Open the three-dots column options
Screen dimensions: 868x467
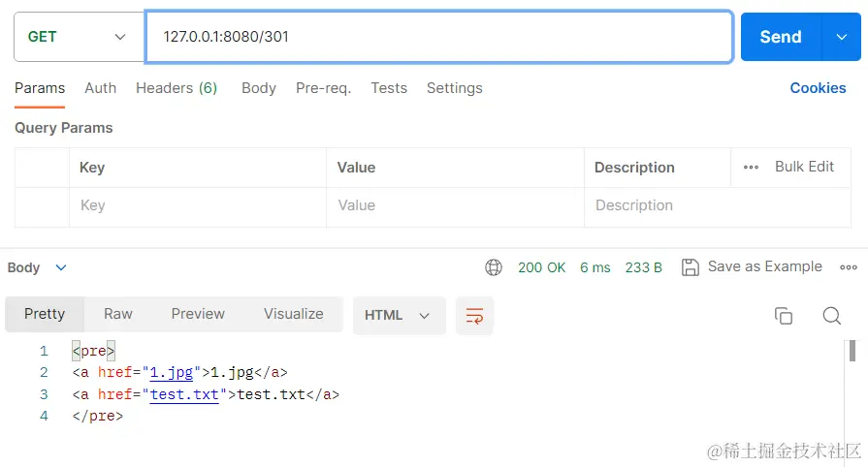[751, 168]
